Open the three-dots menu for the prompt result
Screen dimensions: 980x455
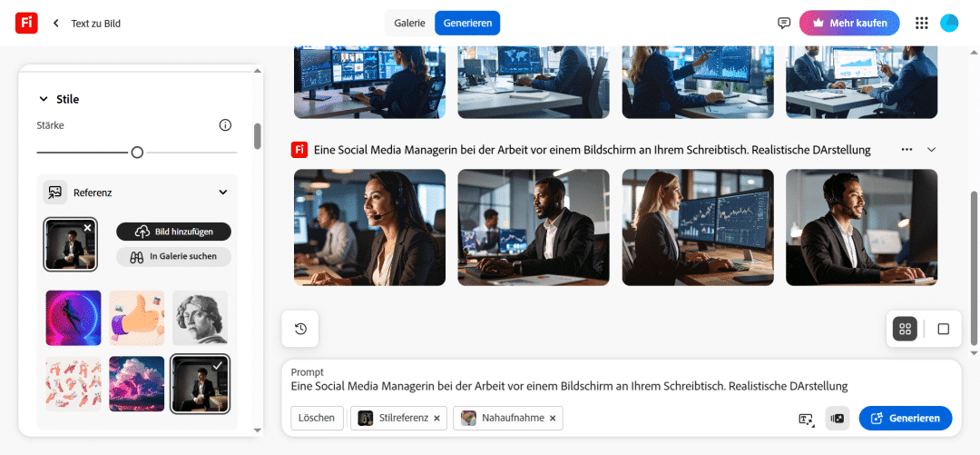click(x=906, y=150)
